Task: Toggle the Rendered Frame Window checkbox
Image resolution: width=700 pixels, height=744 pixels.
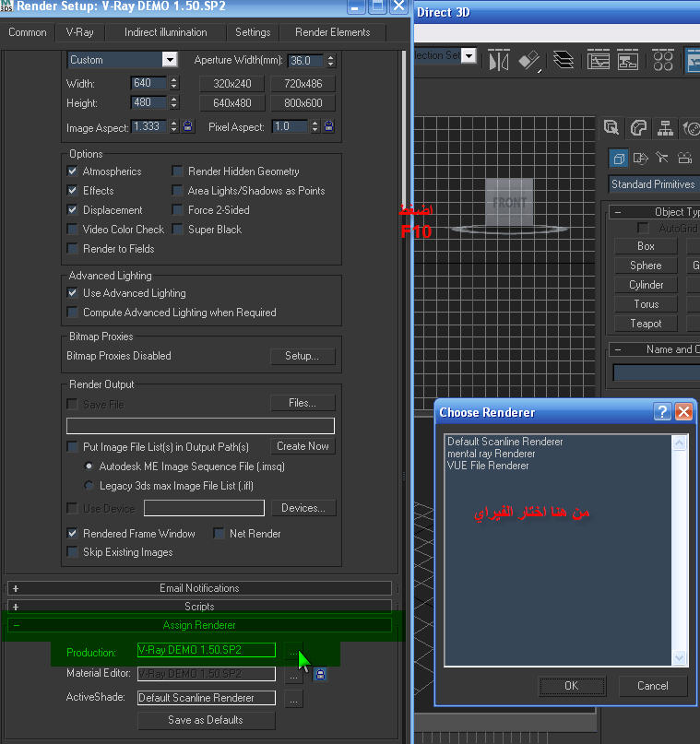Action: 73,533
